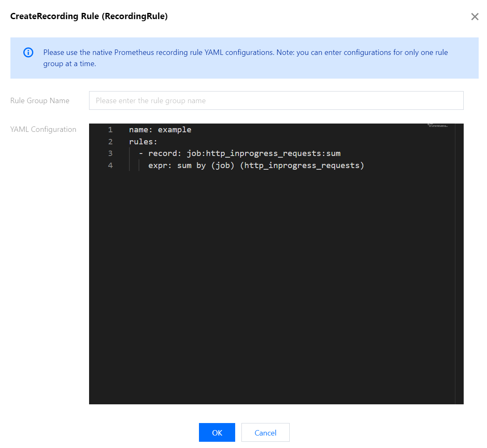This screenshot has height=448, width=487.
Task: Click the code minimap in editor corner
Action: tap(438, 126)
